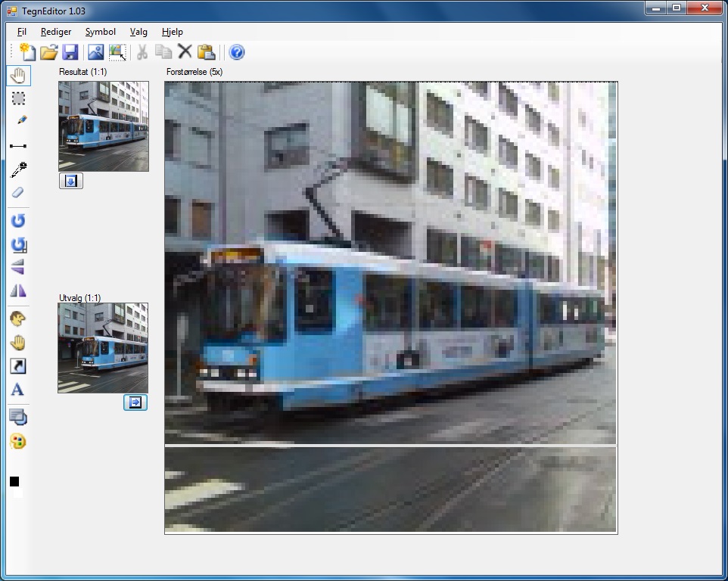Open the color palette tool

coord(17,441)
